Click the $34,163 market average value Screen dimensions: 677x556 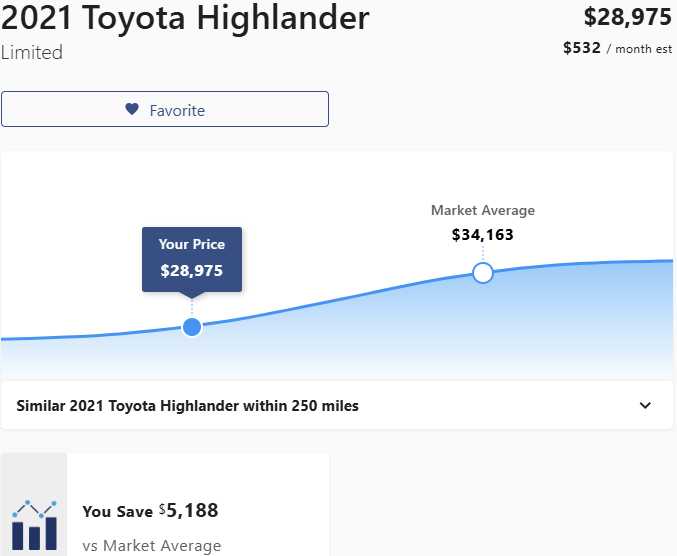[x=483, y=235]
